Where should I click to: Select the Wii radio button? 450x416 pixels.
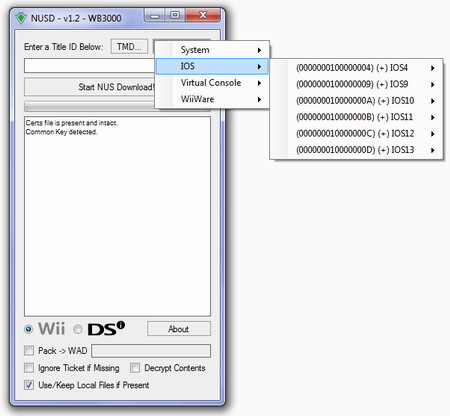pyautogui.click(x=29, y=330)
